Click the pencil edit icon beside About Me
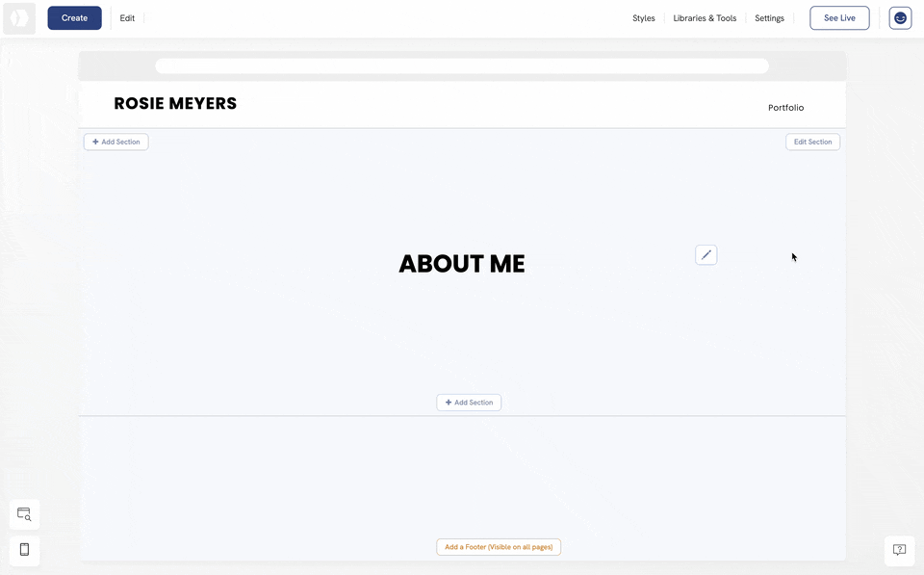The width and height of the screenshot is (924, 575). click(x=706, y=255)
